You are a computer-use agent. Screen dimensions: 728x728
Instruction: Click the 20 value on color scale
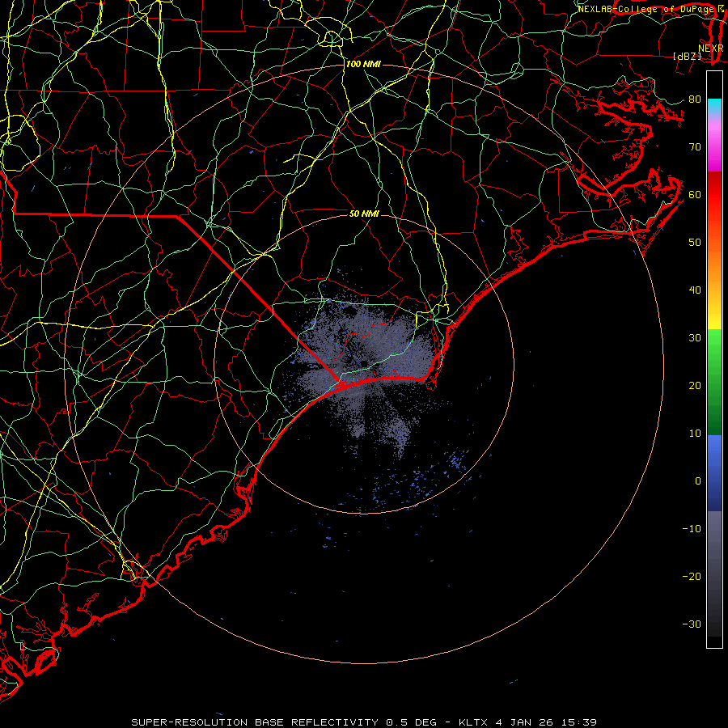[695, 385]
